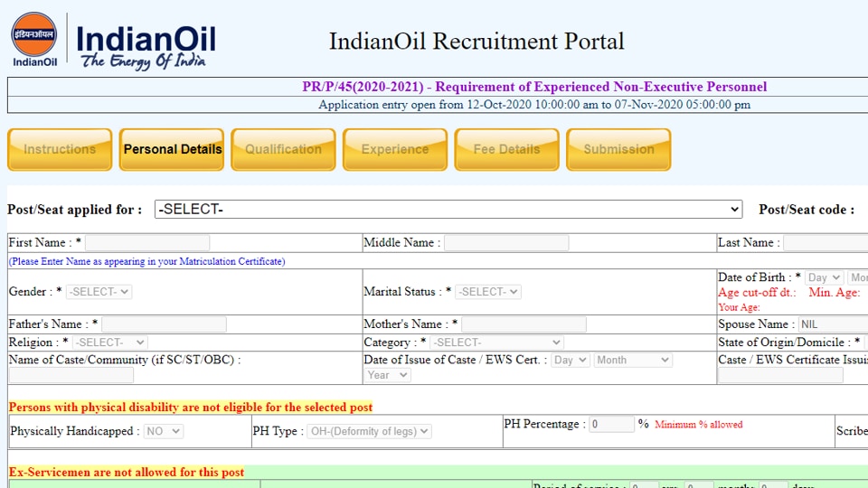Image resolution: width=868 pixels, height=488 pixels.
Task: Focus the Middle Name field
Action: pos(506,243)
